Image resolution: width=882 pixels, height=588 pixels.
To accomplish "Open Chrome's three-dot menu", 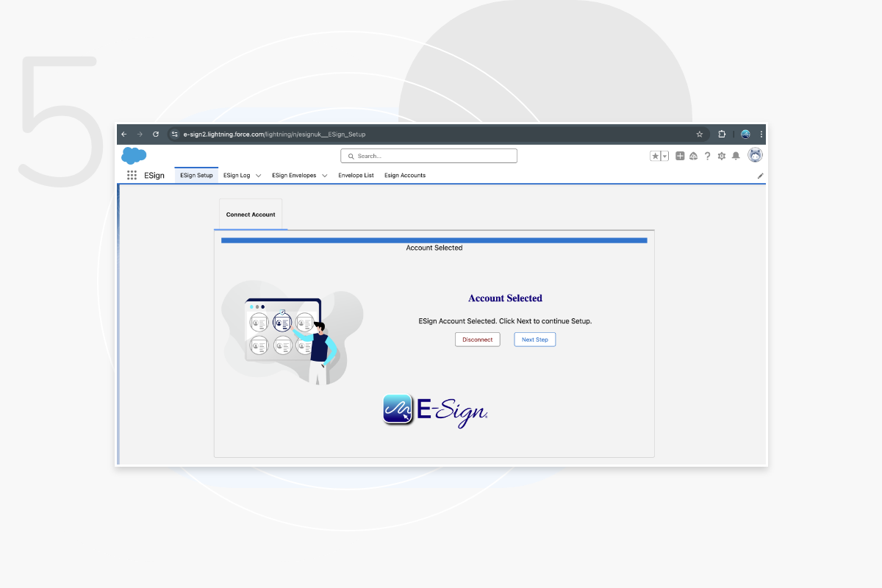I will [761, 135].
